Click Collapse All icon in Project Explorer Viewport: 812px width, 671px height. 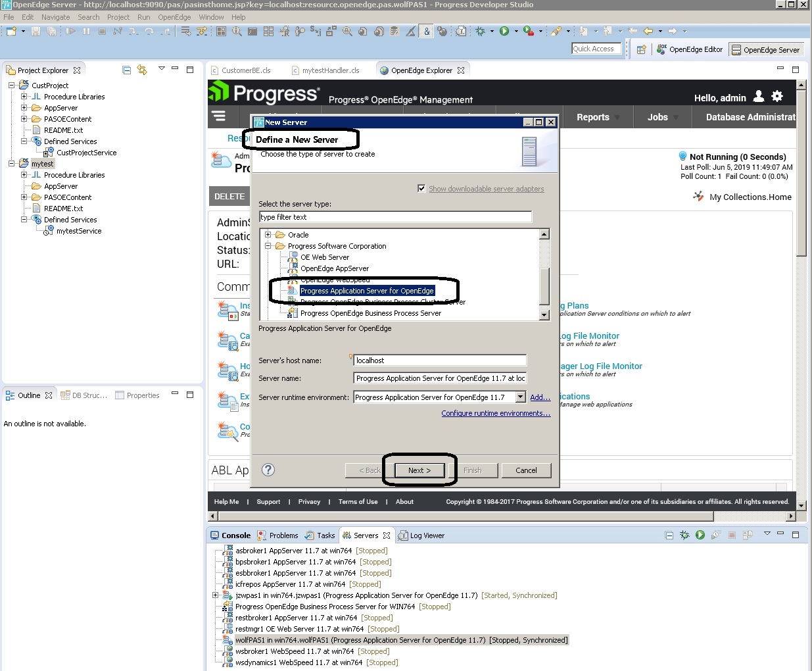pyautogui.click(x=126, y=70)
